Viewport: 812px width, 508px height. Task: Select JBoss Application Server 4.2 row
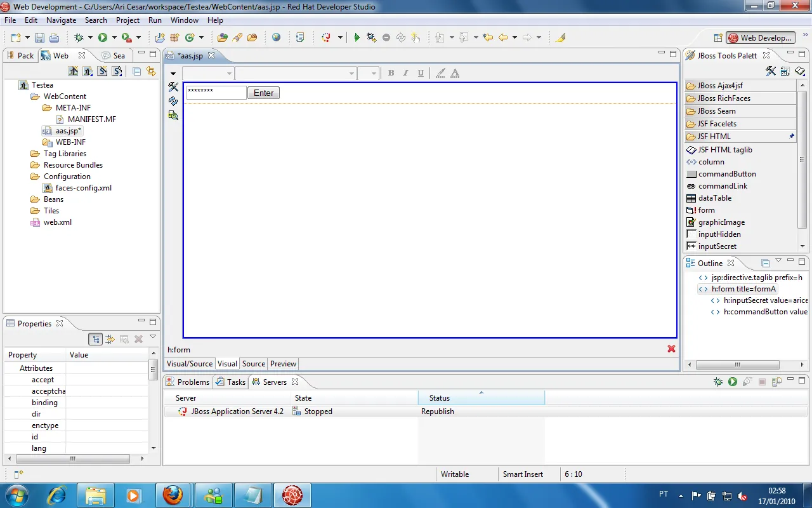coord(485,411)
